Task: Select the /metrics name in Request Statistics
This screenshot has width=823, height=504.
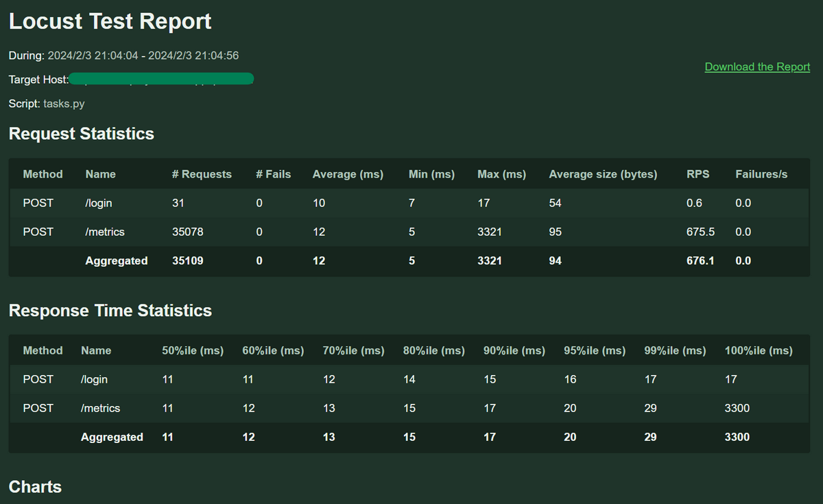Action: (105, 232)
